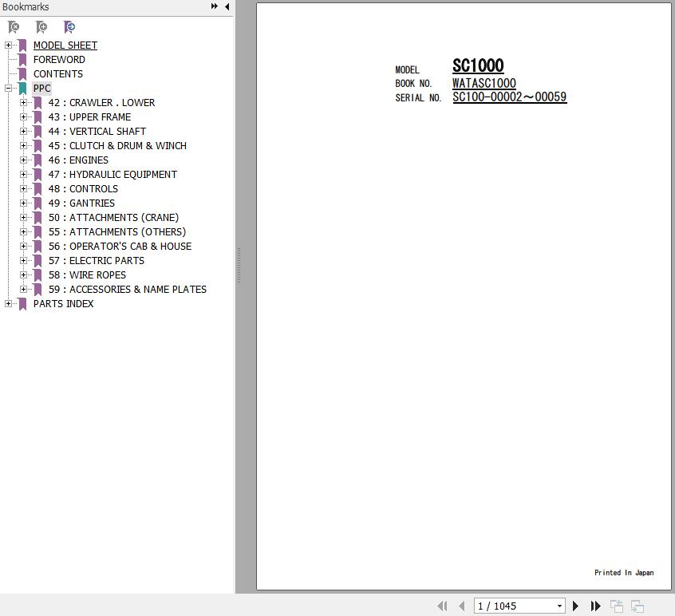Screen dimensions: 675x616
Task: Open the 49 : GANTRIES bookmark
Action: coord(81,203)
